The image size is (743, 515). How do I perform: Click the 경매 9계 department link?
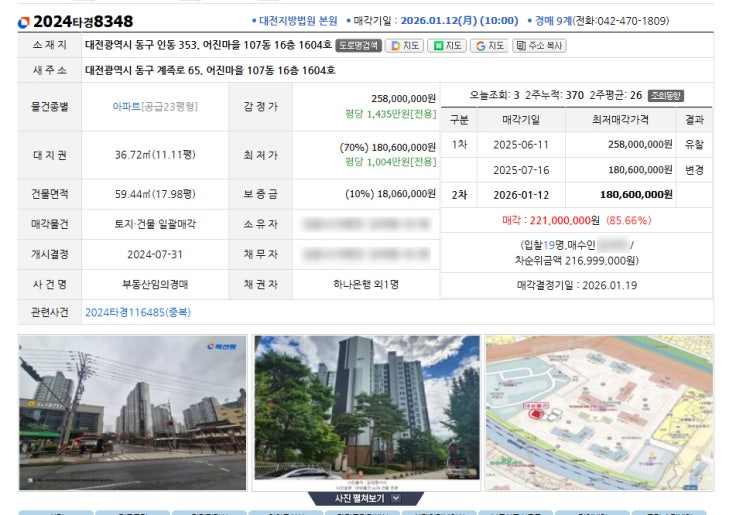551,21
